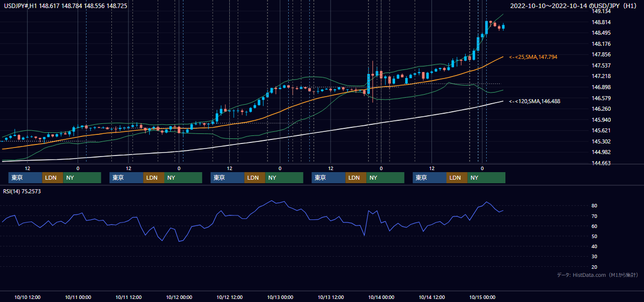644x302 pixels.
Task: Click the RSI(14) 75.2573 indicator label
Action: tap(22, 191)
